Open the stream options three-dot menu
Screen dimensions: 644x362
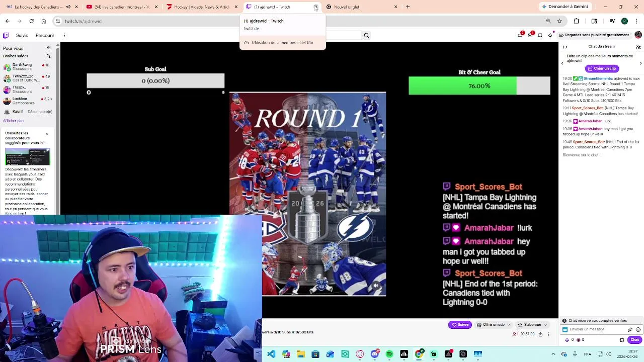pyautogui.click(x=549, y=334)
